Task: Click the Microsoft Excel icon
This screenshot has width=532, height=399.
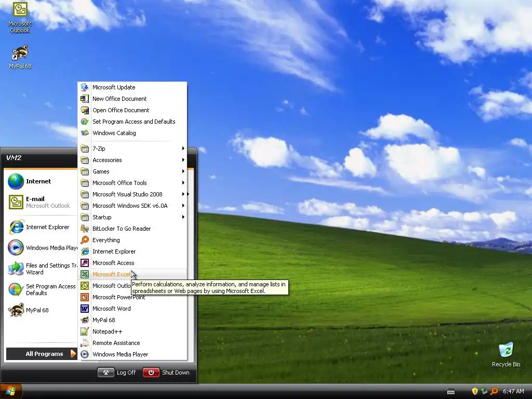Action: coord(85,274)
